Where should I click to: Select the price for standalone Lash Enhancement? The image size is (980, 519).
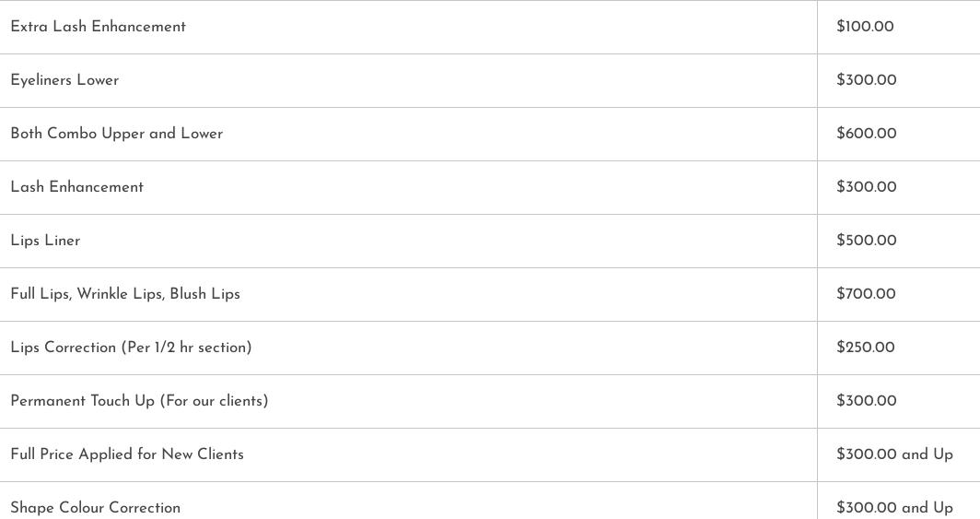[x=866, y=187]
